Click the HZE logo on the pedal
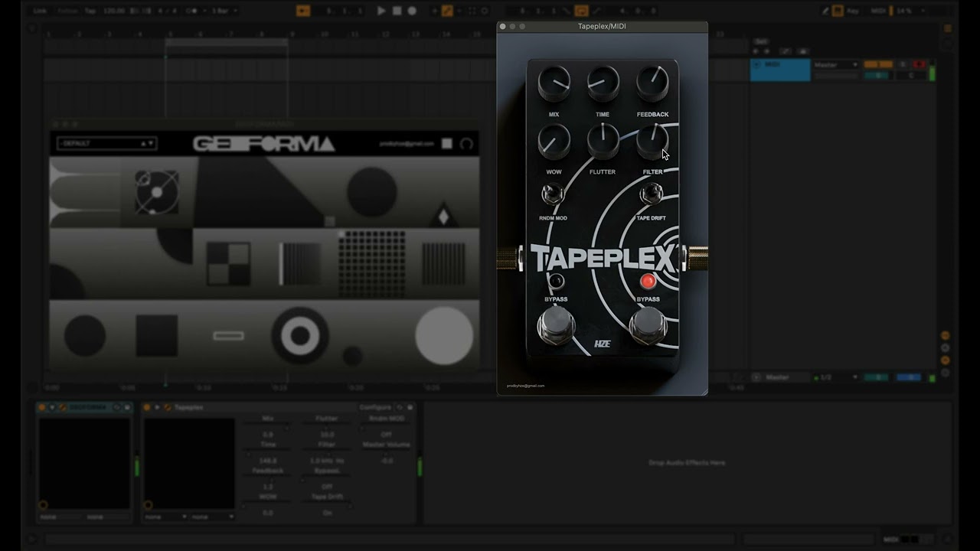The height and width of the screenshot is (551, 980). tap(603, 344)
